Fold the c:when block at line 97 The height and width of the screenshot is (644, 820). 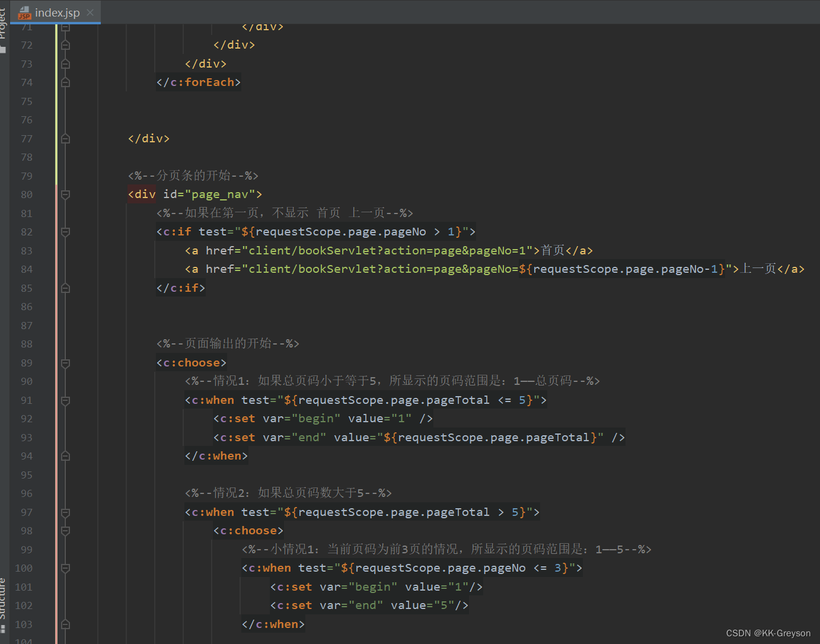click(x=66, y=512)
